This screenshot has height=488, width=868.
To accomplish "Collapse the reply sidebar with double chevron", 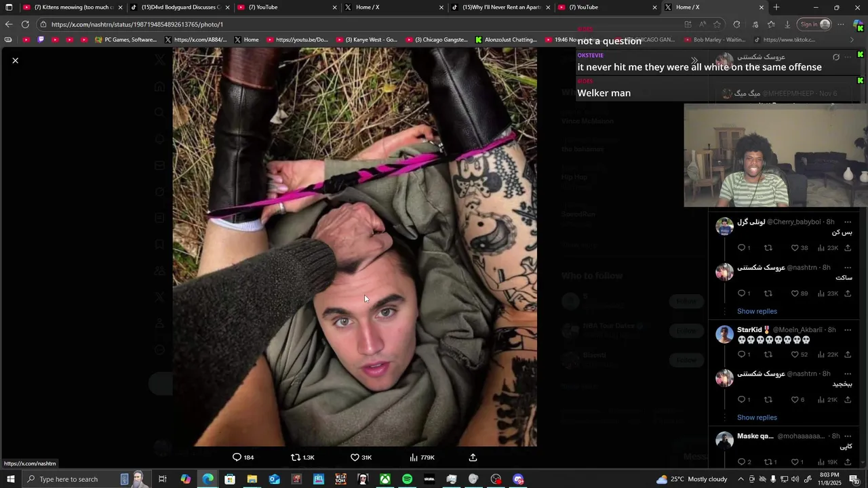I will pyautogui.click(x=694, y=60).
